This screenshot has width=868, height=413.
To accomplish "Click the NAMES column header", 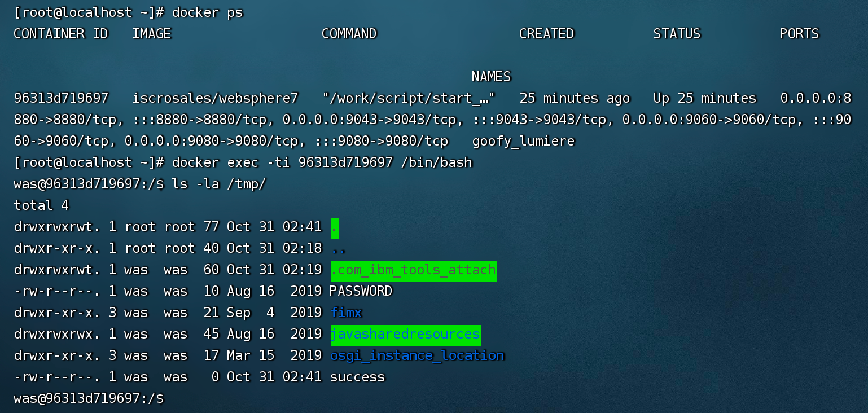I will 490,77.
